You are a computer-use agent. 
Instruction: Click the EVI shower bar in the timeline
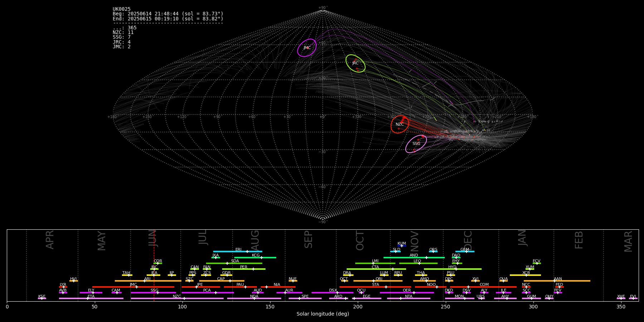(633, 298)
